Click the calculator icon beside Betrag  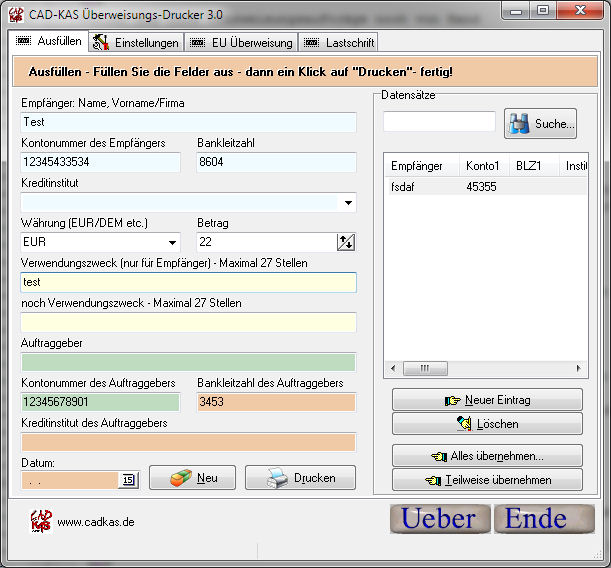click(x=346, y=242)
